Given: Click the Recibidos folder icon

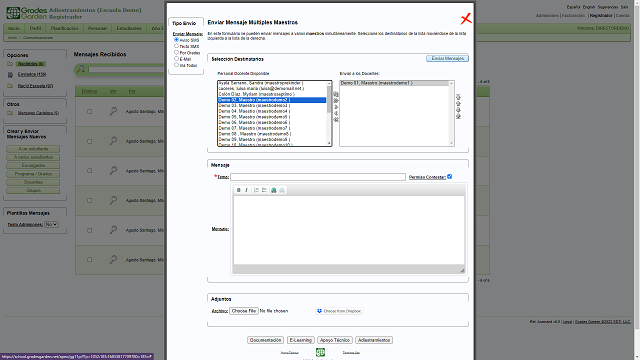Looking at the screenshot, I should [x=10, y=64].
